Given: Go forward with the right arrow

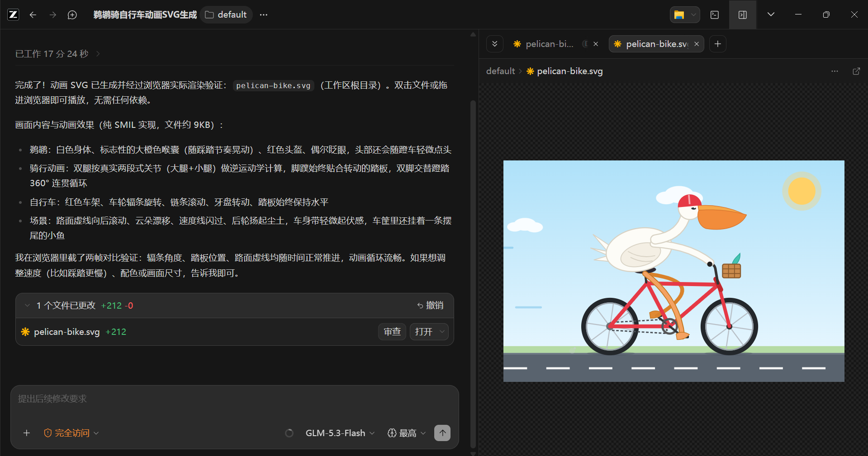Looking at the screenshot, I should [53, 15].
